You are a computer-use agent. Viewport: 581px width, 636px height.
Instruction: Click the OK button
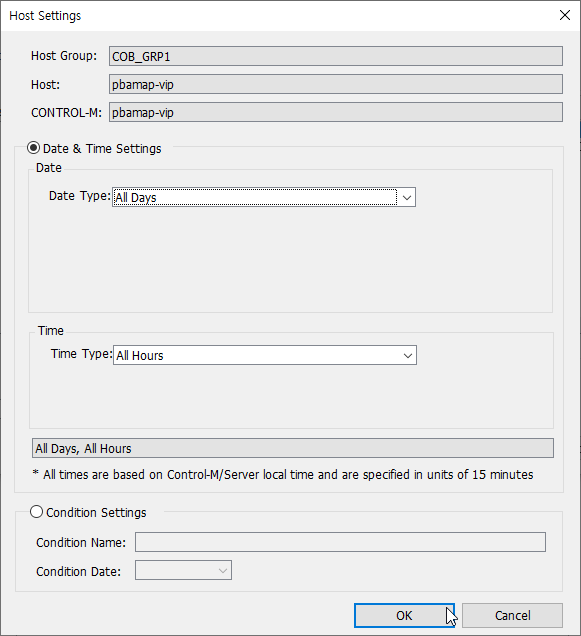coord(404,615)
